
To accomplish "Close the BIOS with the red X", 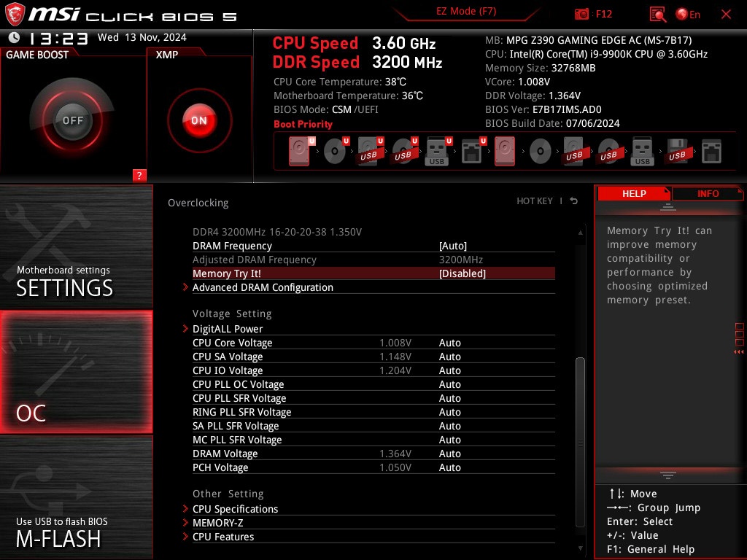I will click(x=726, y=15).
